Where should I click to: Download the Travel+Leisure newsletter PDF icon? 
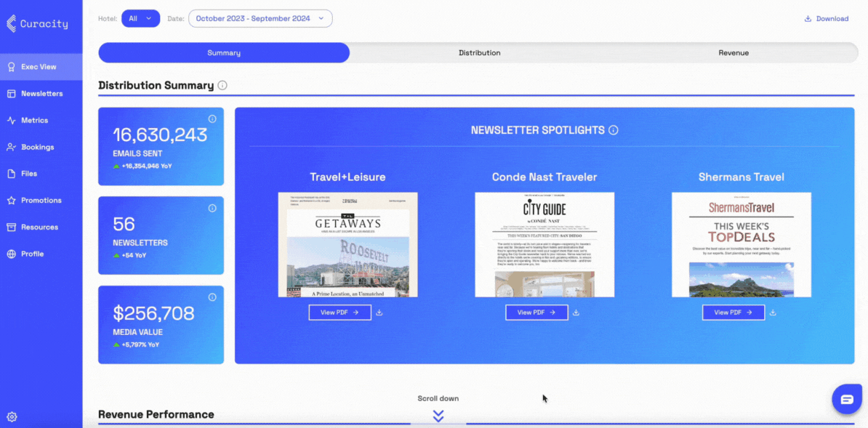click(379, 312)
